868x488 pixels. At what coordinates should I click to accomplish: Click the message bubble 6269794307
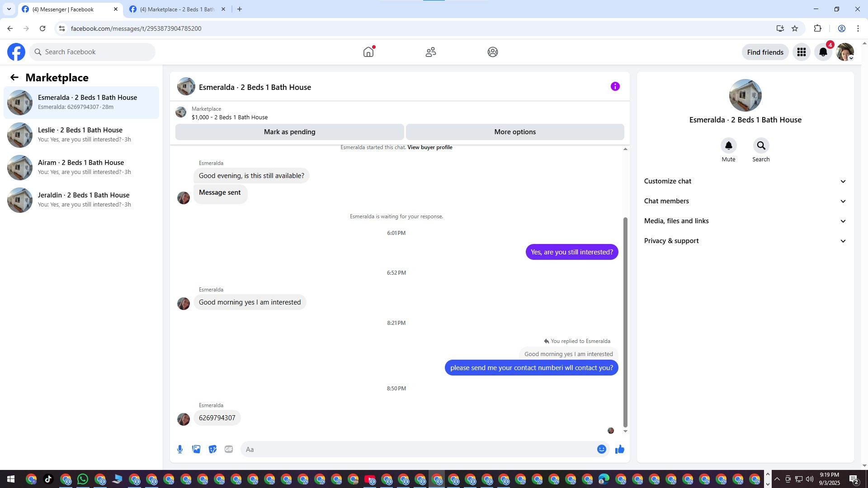click(217, 418)
